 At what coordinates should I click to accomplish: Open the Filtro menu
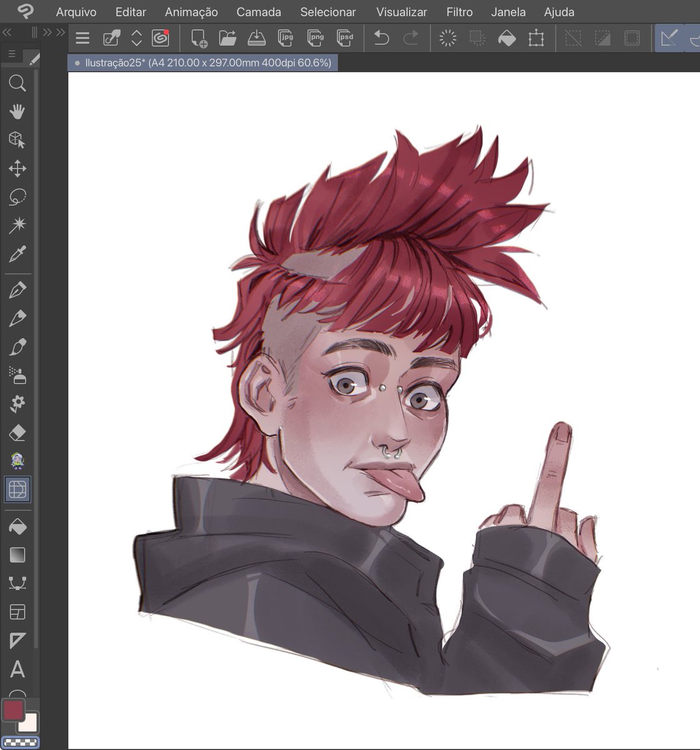pos(459,12)
